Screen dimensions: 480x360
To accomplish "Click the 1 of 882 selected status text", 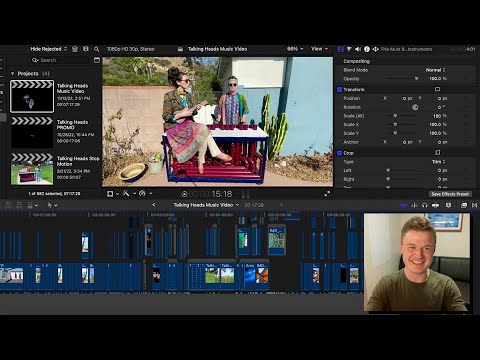I will pyautogui.click(x=54, y=194).
